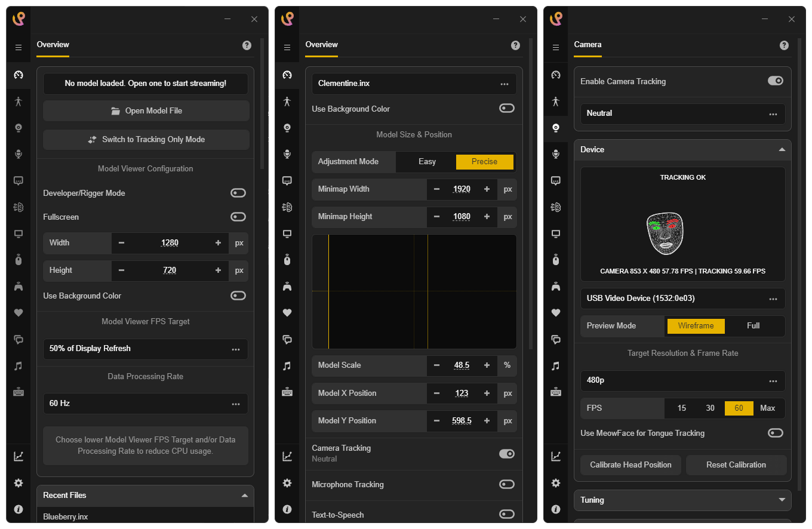Click the help question mark in the Camera window
812x529 pixels.
(x=785, y=45)
